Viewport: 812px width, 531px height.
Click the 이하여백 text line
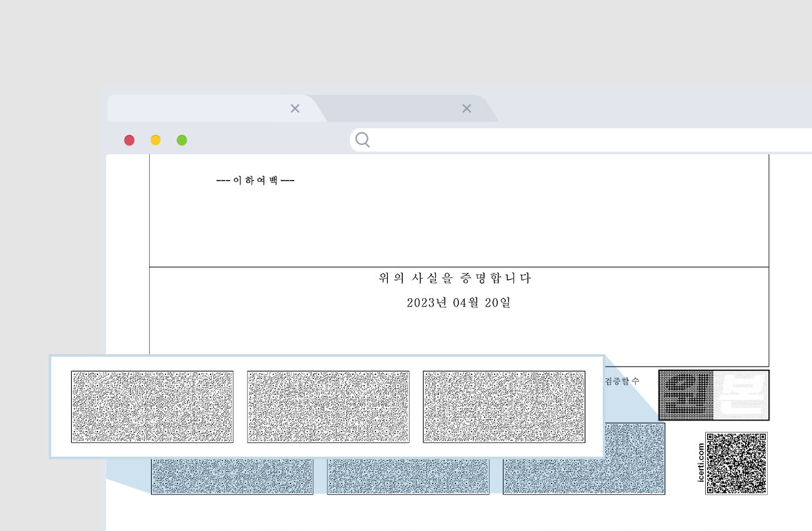[x=255, y=181]
